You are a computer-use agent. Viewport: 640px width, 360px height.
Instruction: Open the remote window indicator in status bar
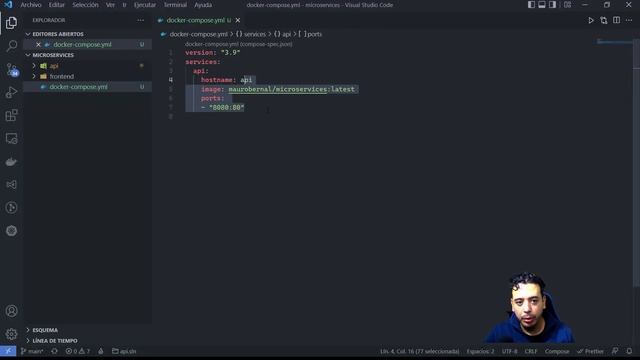tap(8, 351)
